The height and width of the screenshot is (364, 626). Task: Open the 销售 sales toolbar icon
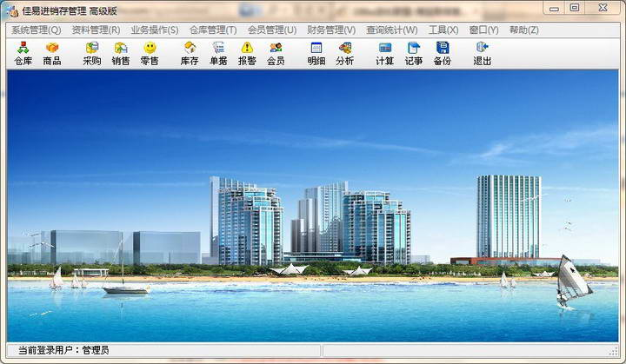121,54
